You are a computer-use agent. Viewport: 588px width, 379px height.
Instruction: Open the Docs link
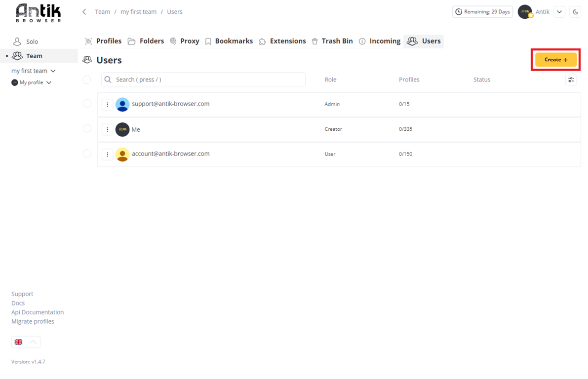[18, 303]
